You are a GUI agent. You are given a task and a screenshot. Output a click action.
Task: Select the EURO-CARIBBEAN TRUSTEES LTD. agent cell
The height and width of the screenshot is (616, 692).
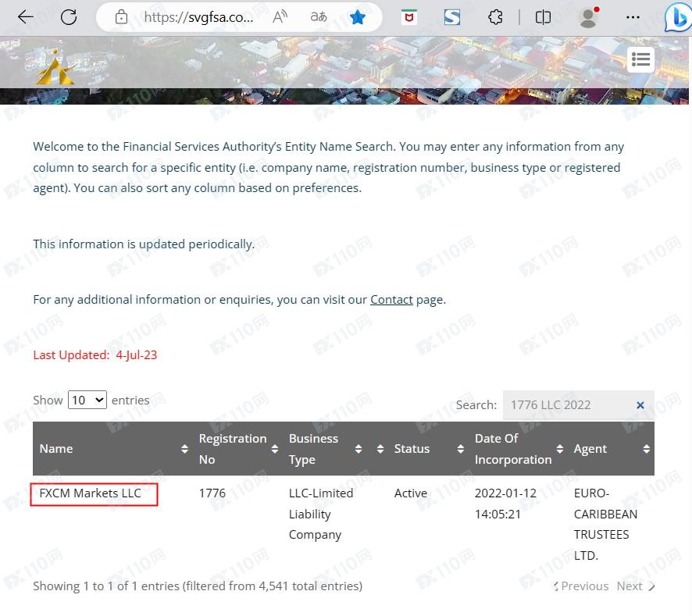(605, 524)
